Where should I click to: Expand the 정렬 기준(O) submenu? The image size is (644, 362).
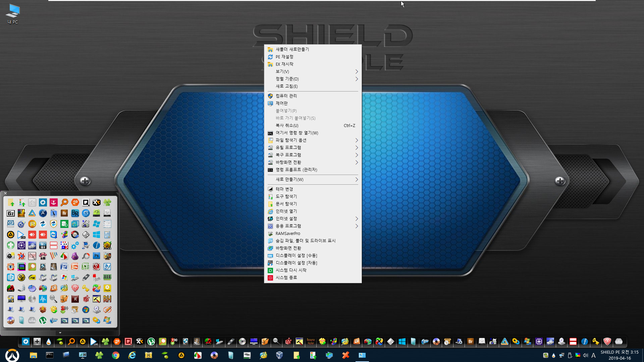pos(313,79)
